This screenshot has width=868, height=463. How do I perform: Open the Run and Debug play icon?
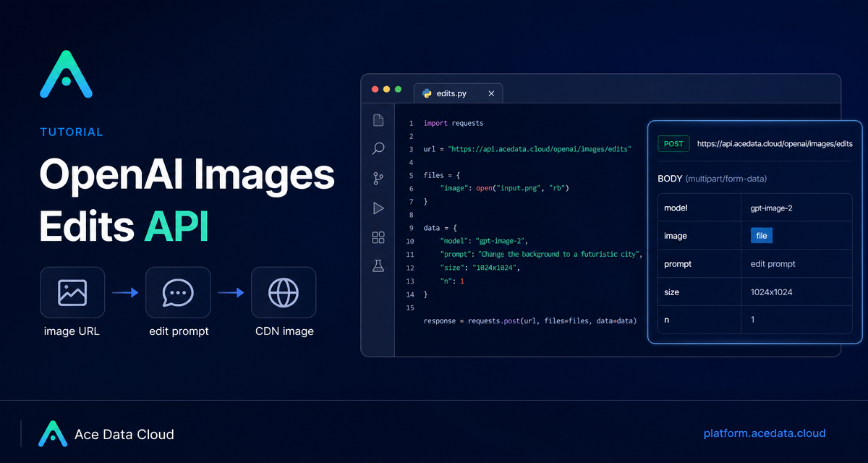click(378, 208)
